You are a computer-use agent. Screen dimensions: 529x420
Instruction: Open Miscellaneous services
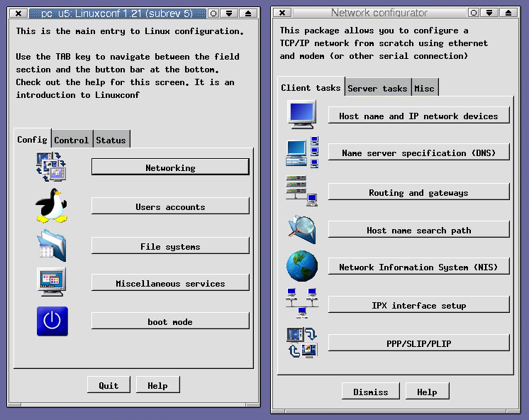point(170,283)
